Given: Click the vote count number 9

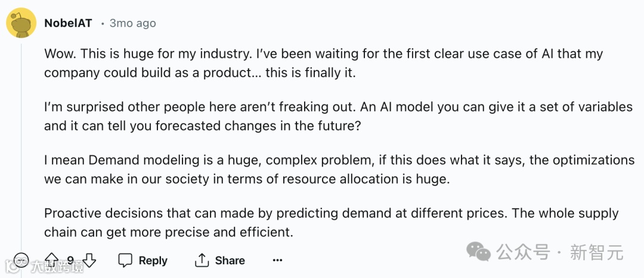Looking at the screenshot, I should 70,261.
